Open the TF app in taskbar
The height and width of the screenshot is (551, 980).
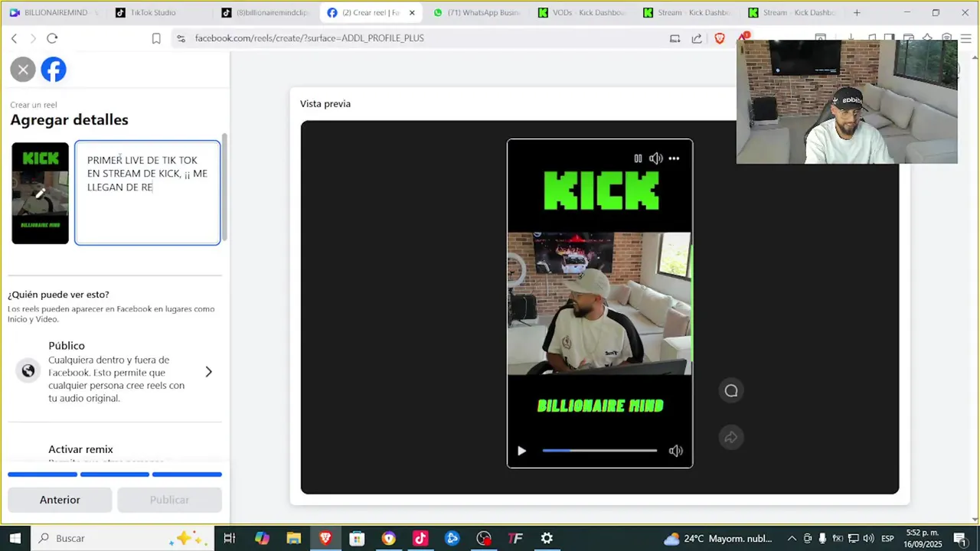(515, 538)
